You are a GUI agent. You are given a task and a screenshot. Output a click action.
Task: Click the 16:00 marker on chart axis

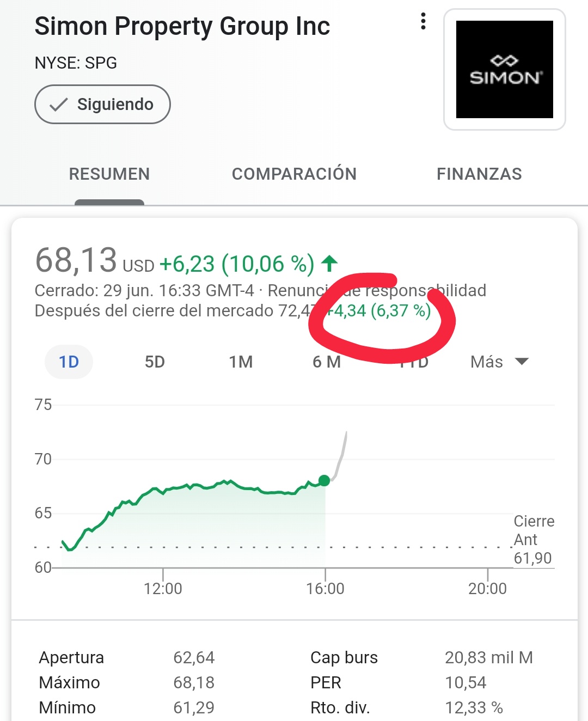click(x=325, y=588)
